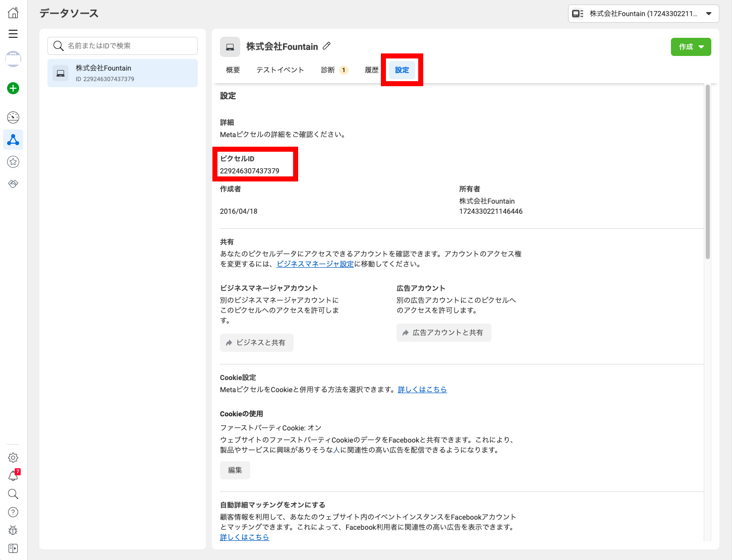The width and height of the screenshot is (732, 560).
Task: Open the dashboard gauge icon
Action: point(13,117)
